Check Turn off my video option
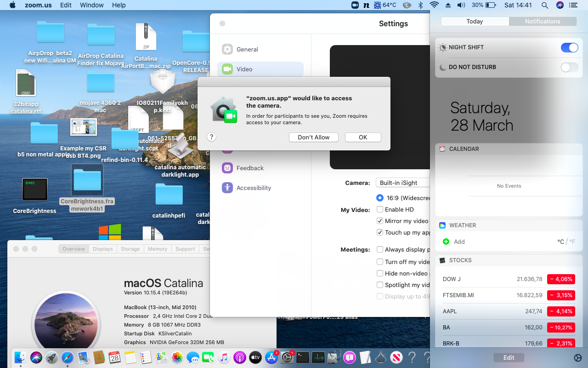Image resolution: width=588 pixels, height=368 pixels. pyautogui.click(x=380, y=262)
